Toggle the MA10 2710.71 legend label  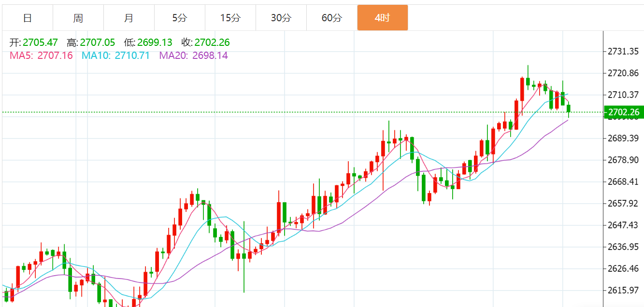click(x=115, y=56)
